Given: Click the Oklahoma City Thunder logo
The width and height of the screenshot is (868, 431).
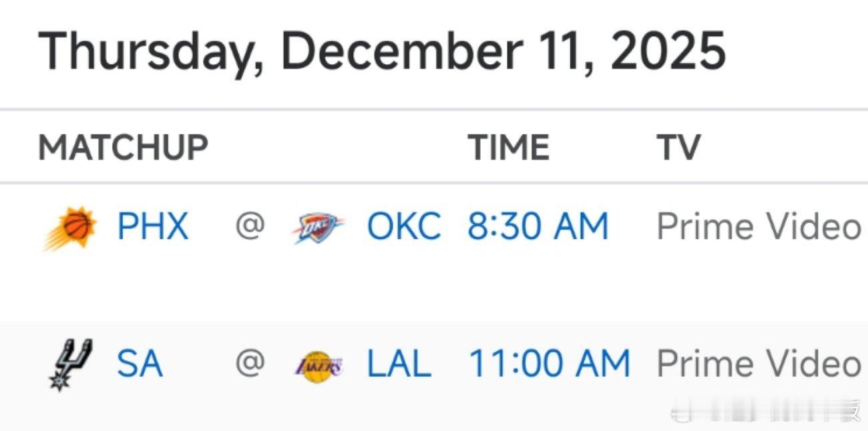Looking at the screenshot, I should click(x=318, y=228).
